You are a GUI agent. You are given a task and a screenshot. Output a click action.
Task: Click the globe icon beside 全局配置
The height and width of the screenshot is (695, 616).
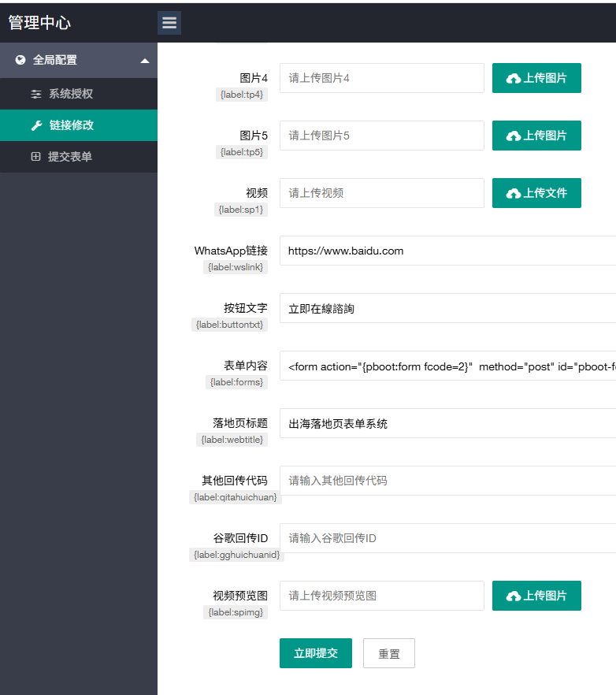pyautogui.click(x=20, y=60)
